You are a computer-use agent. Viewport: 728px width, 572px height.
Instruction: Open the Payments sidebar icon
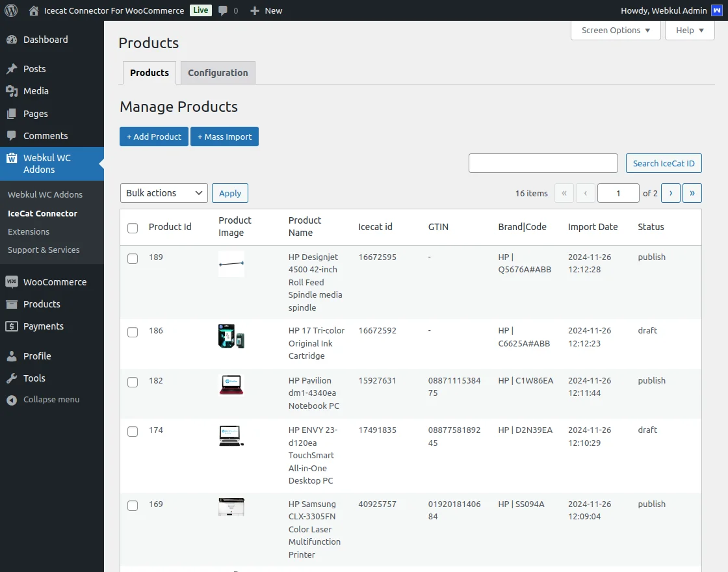coord(13,326)
